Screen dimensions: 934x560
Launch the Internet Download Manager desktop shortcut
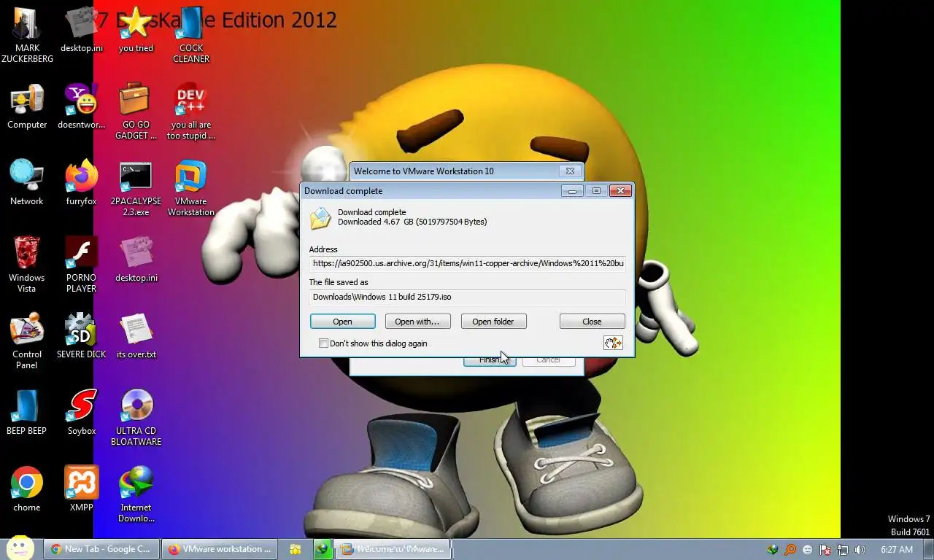tap(136, 495)
